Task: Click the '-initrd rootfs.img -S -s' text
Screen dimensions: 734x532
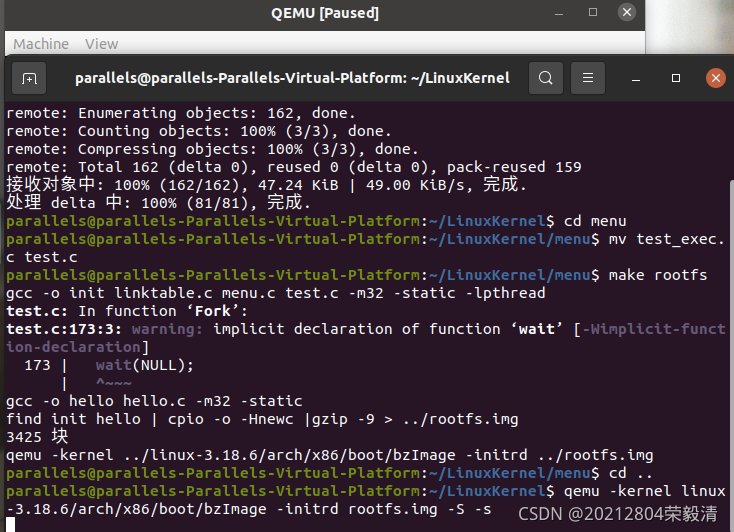Action: click(384, 509)
